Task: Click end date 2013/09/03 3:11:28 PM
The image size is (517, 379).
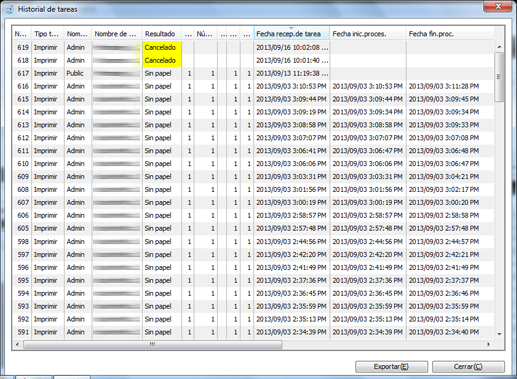Action: click(444, 86)
